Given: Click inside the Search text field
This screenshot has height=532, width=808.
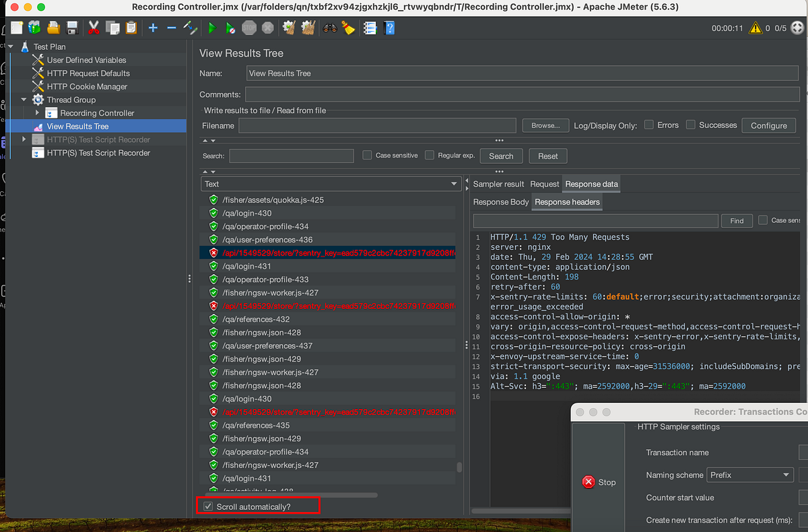Looking at the screenshot, I should pos(291,156).
